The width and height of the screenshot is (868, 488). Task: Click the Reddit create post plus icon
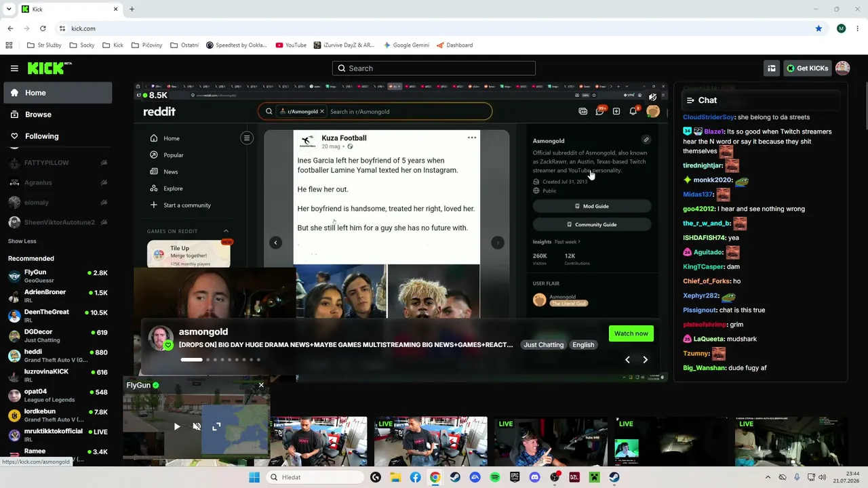pos(616,111)
